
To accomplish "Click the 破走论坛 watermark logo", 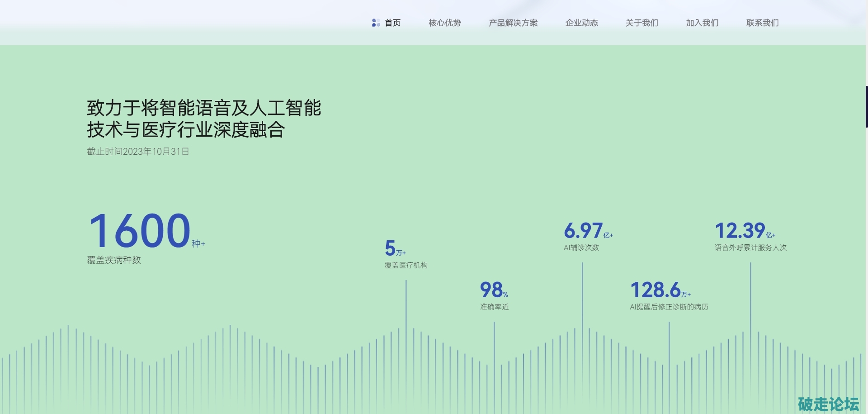I will (828, 404).
